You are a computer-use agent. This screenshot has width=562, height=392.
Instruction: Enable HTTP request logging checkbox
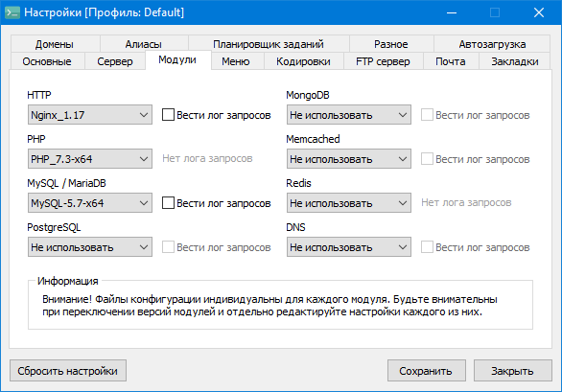[168, 115]
